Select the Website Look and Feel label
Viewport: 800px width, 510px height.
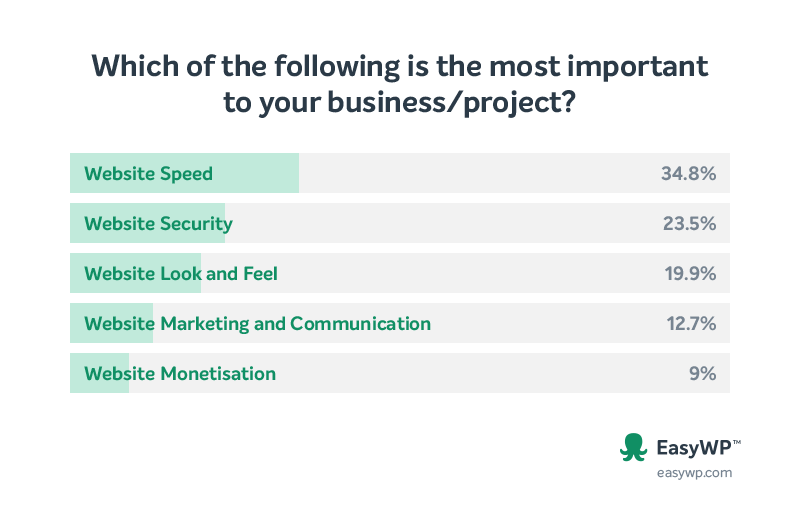181,273
